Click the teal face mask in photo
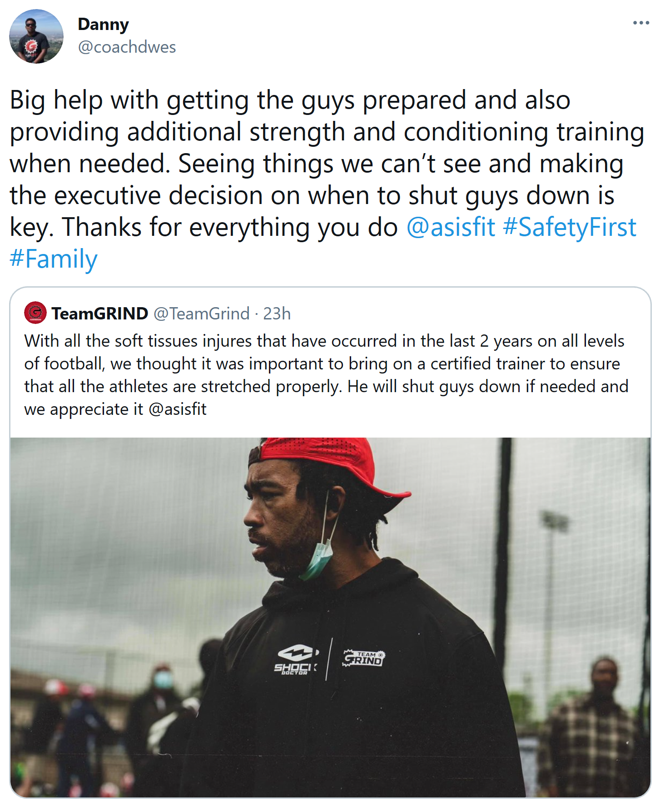Viewport: 670px width, 812px height. 317,559
